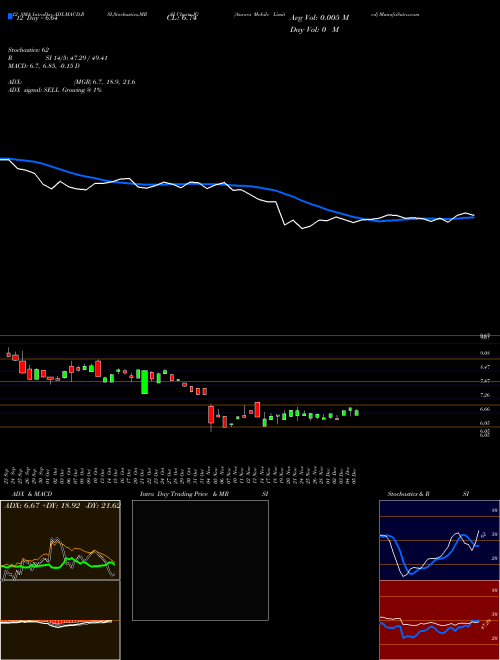This screenshot has height=660, width=500.
Task: Click the 'CL: 6.74' close price text
Action: tap(182, 18)
